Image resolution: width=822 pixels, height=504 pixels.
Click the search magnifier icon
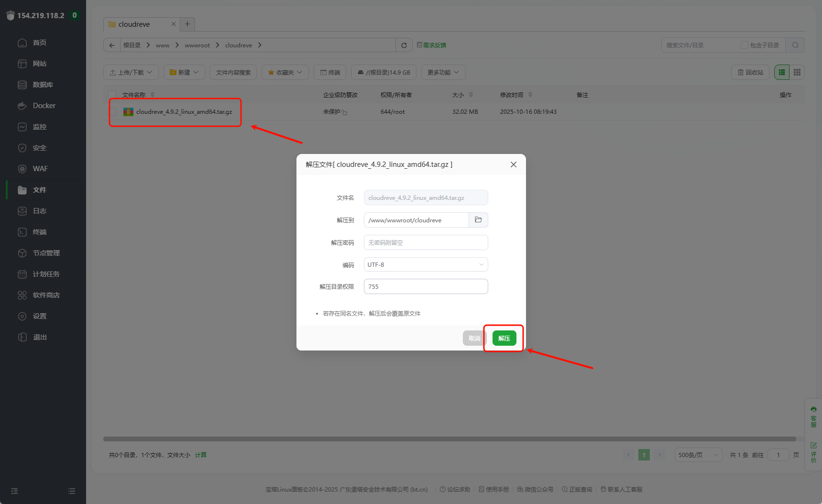tap(795, 45)
